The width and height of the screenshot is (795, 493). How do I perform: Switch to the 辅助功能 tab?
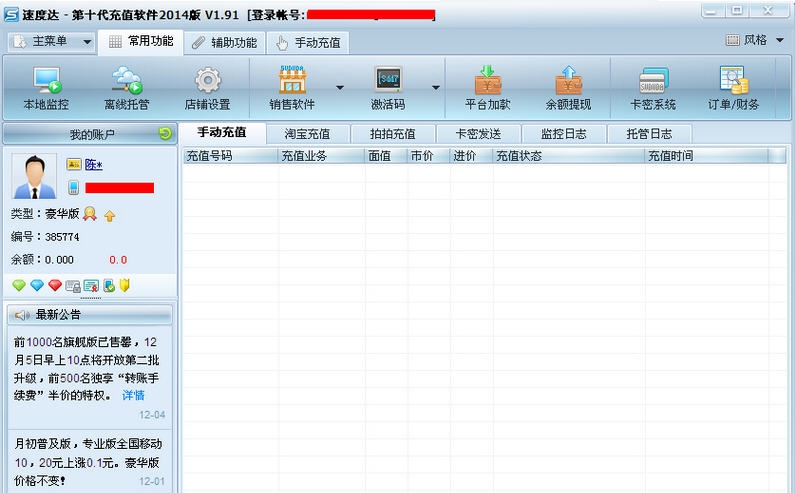click(225, 43)
